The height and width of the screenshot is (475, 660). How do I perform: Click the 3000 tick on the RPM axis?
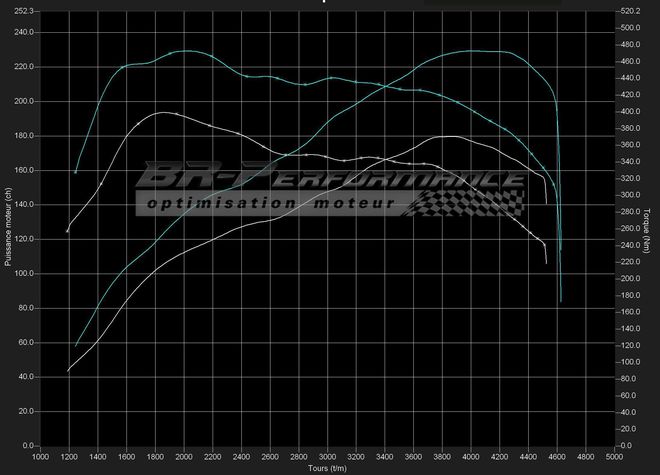(x=328, y=456)
